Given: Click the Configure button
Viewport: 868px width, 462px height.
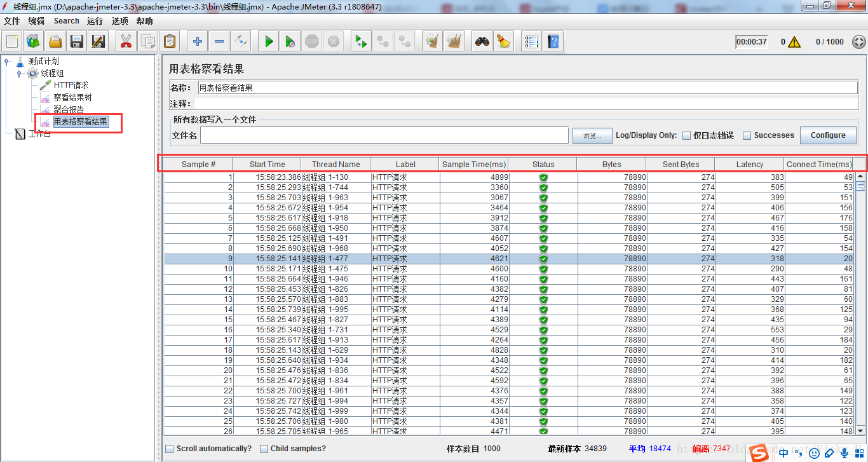Looking at the screenshot, I should coord(828,135).
